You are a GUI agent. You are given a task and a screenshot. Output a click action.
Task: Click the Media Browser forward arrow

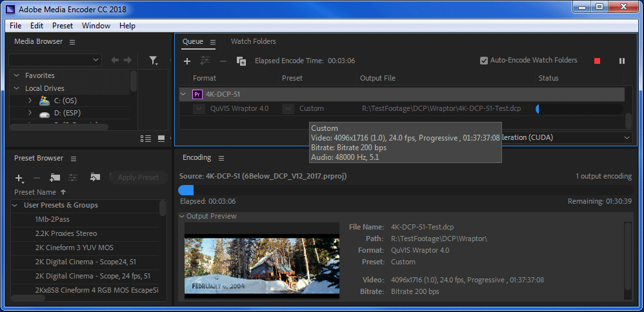point(128,61)
